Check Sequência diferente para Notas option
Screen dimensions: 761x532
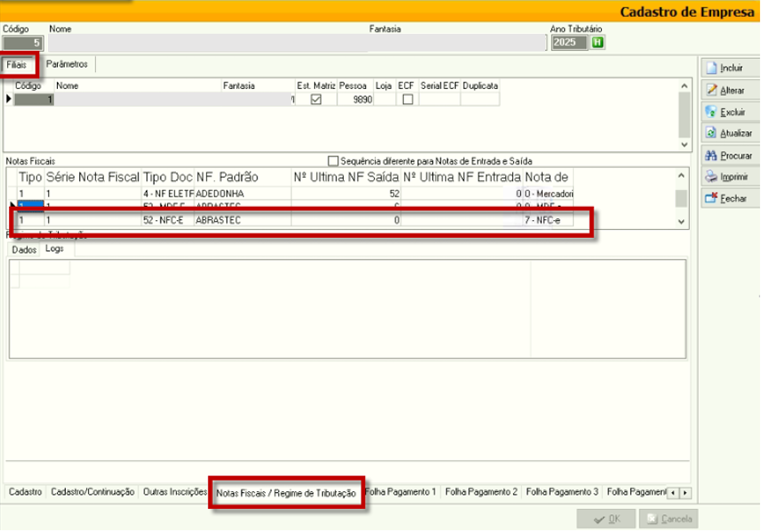point(334,161)
